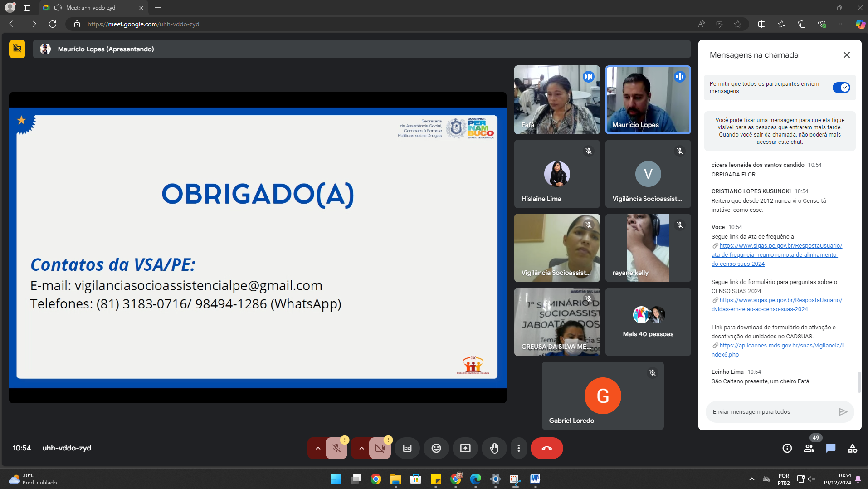
Task: Select the Meet uhh-vddo-zyd browser tab
Action: click(91, 8)
